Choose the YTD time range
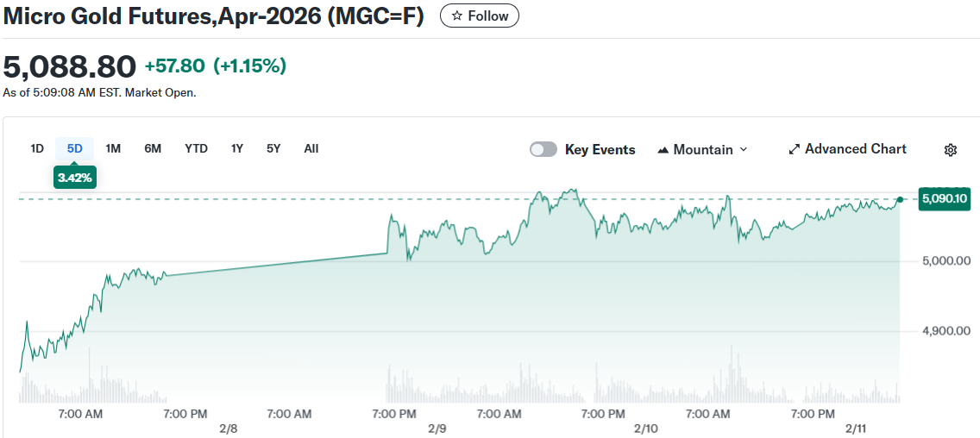 tap(196, 148)
